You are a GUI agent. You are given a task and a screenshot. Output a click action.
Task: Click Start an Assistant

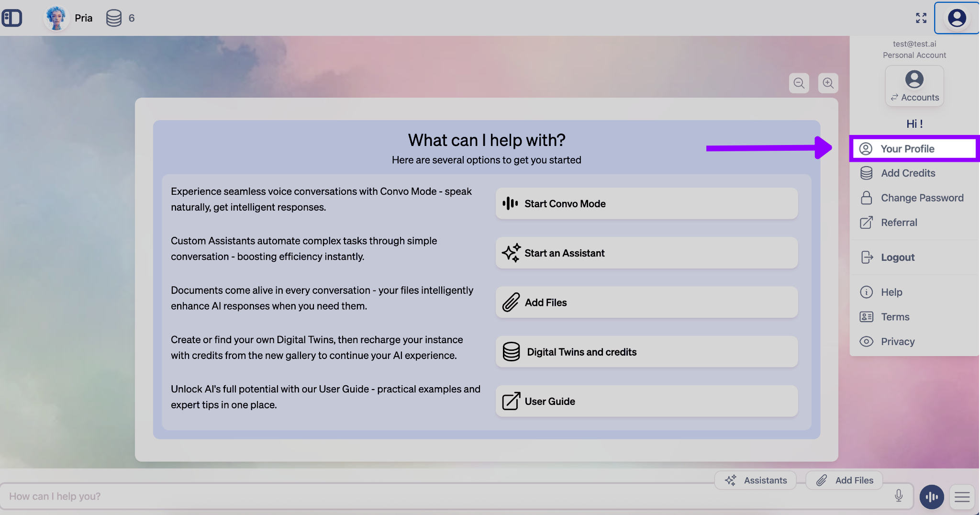[646, 253]
